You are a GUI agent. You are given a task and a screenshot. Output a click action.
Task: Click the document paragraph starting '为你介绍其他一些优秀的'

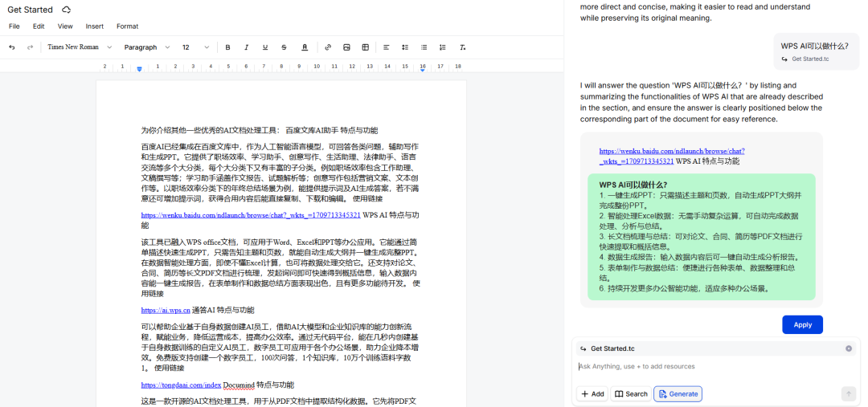260,131
